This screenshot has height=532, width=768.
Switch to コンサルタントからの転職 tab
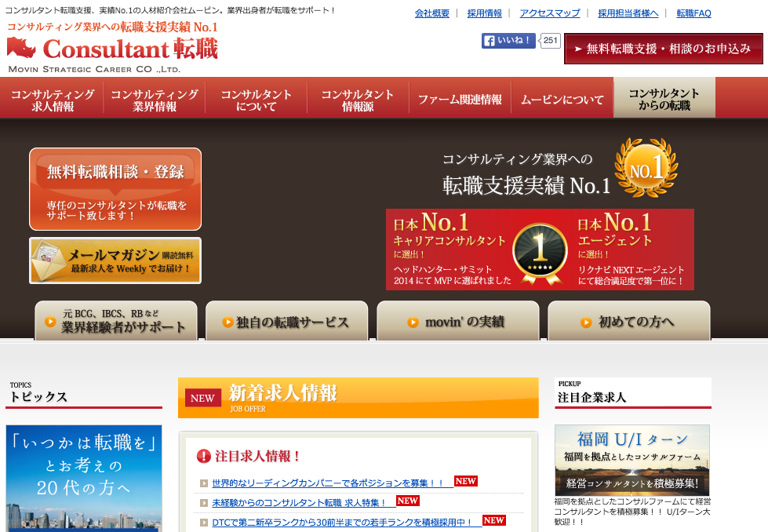coord(664,99)
